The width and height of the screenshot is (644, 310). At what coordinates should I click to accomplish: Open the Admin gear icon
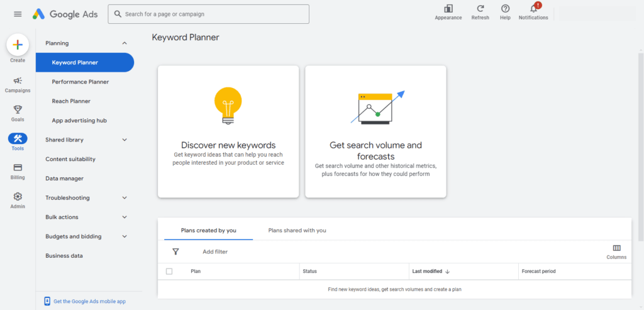coord(18,196)
